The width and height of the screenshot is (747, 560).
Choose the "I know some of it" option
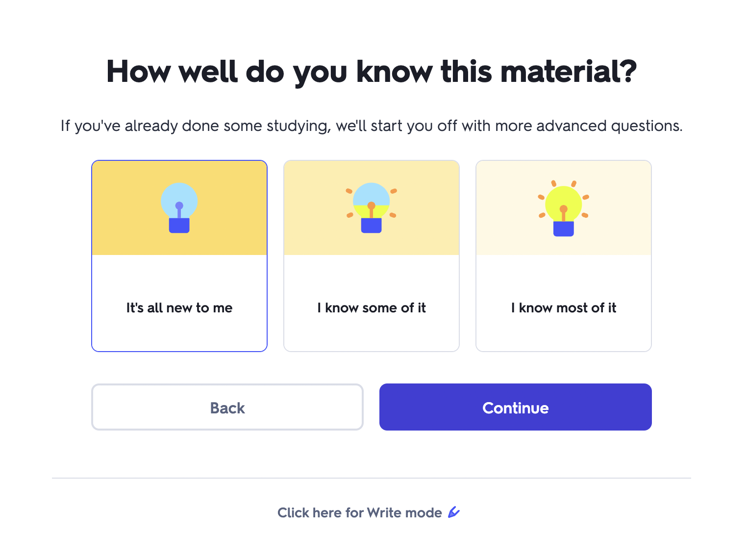(372, 256)
